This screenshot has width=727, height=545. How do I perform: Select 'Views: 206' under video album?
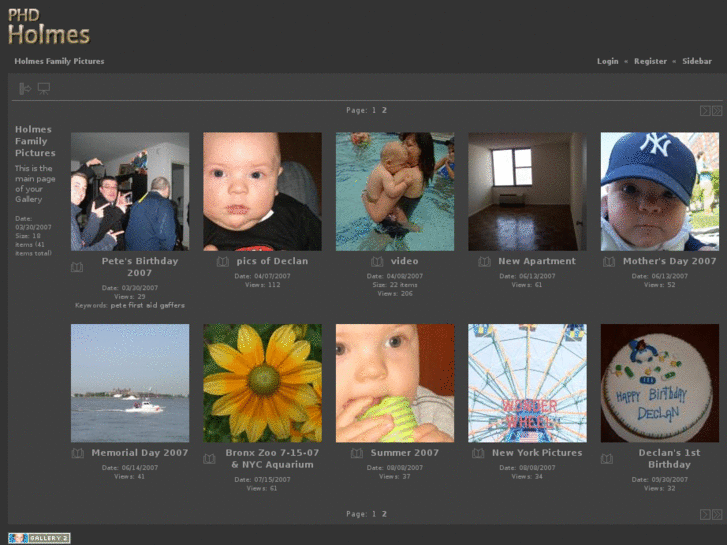tap(395, 294)
